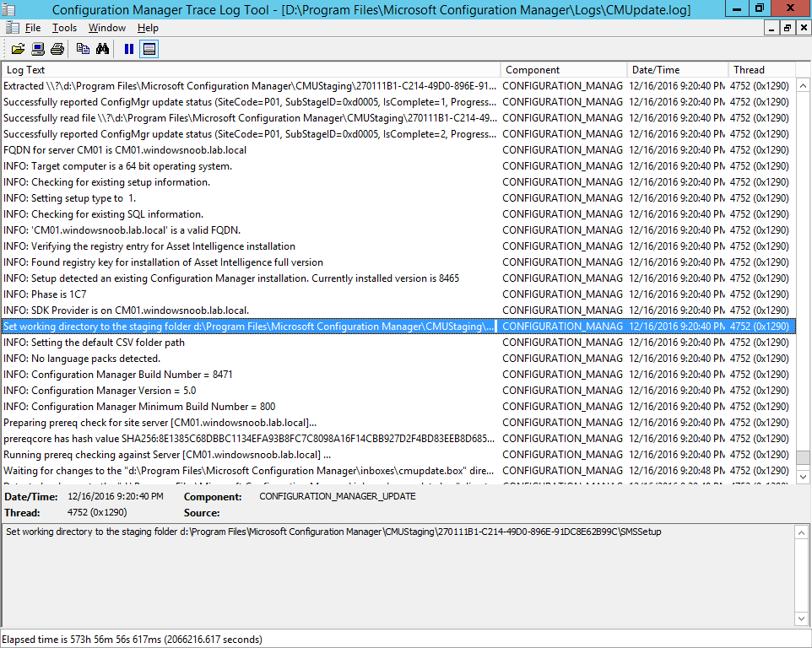Select the 'Configuration Manager Version = 5.0' row

[x=398, y=391]
